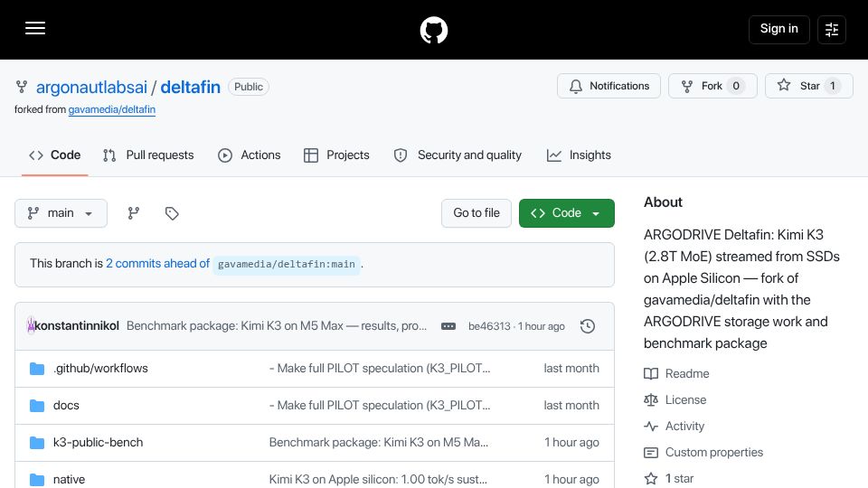Click the Sign in button
Screen dimensions: 868x488
point(778,29)
